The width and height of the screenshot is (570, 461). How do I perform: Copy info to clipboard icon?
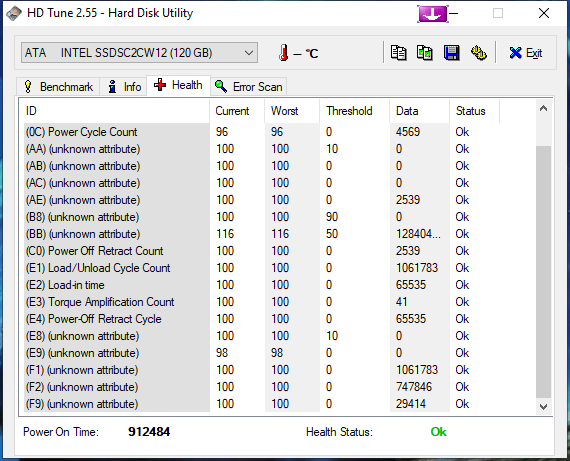[398, 53]
